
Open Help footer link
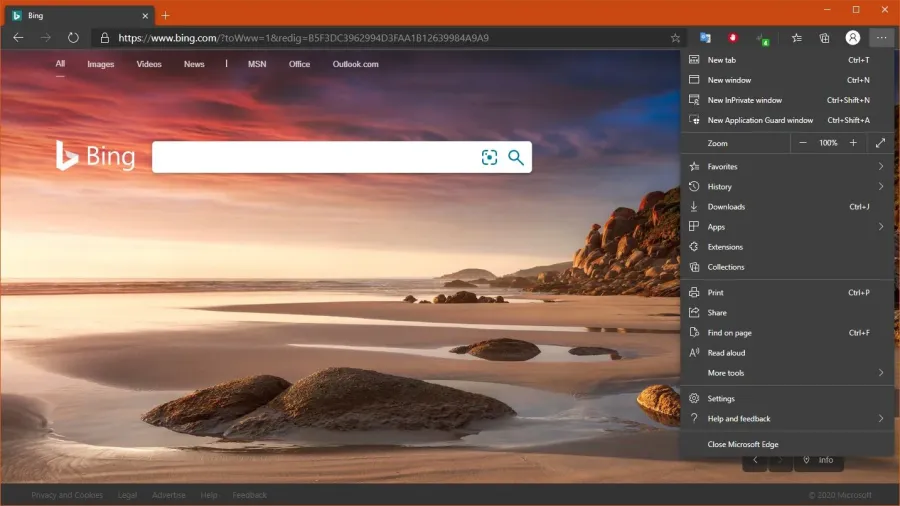(209, 495)
